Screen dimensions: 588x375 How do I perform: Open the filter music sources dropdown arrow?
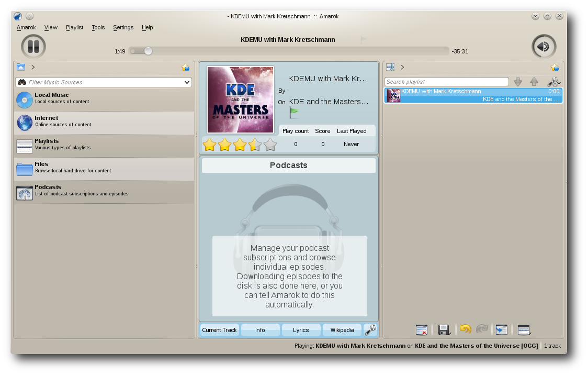pos(187,82)
